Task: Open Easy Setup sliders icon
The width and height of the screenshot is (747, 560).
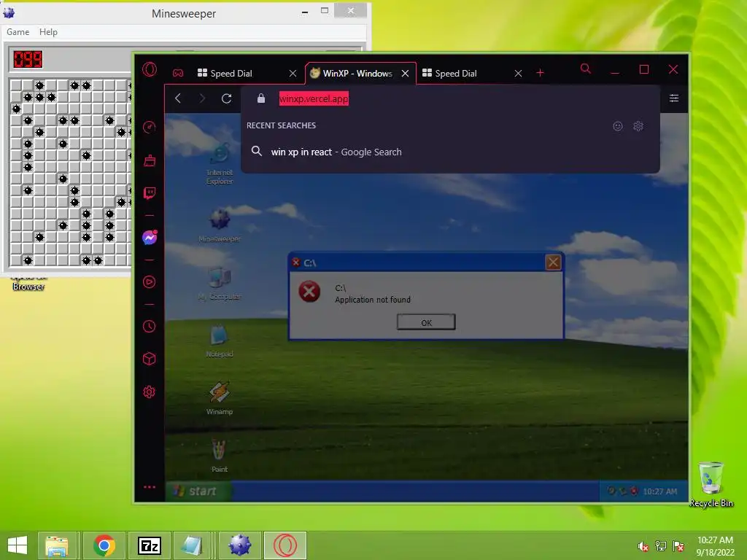Action: (673, 98)
